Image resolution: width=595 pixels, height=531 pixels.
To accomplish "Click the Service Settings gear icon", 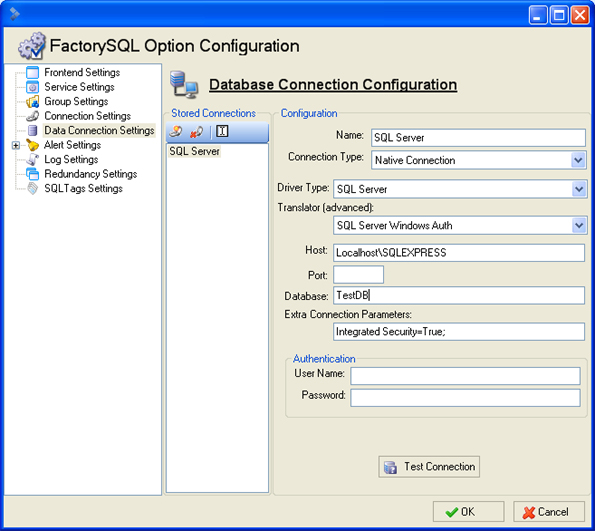I will click(33, 87).
